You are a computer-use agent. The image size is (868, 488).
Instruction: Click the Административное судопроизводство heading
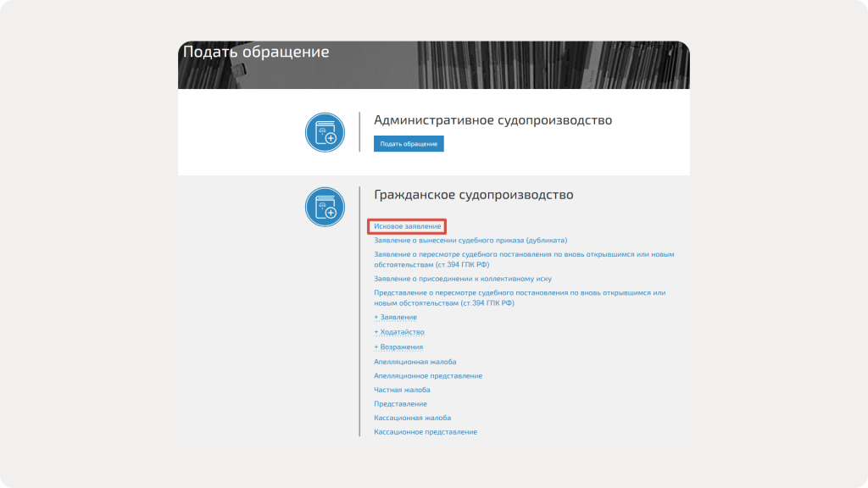492,120
